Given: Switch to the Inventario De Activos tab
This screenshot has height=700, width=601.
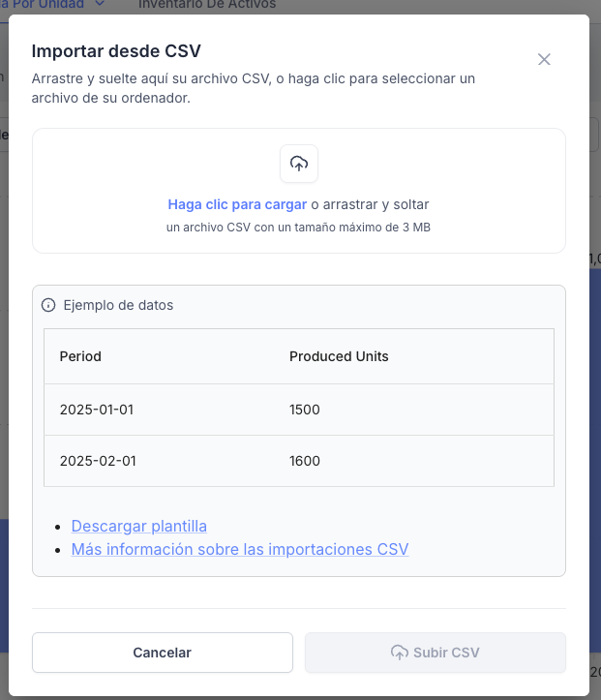Looking at the screenshot, I should tap(207, 5).
